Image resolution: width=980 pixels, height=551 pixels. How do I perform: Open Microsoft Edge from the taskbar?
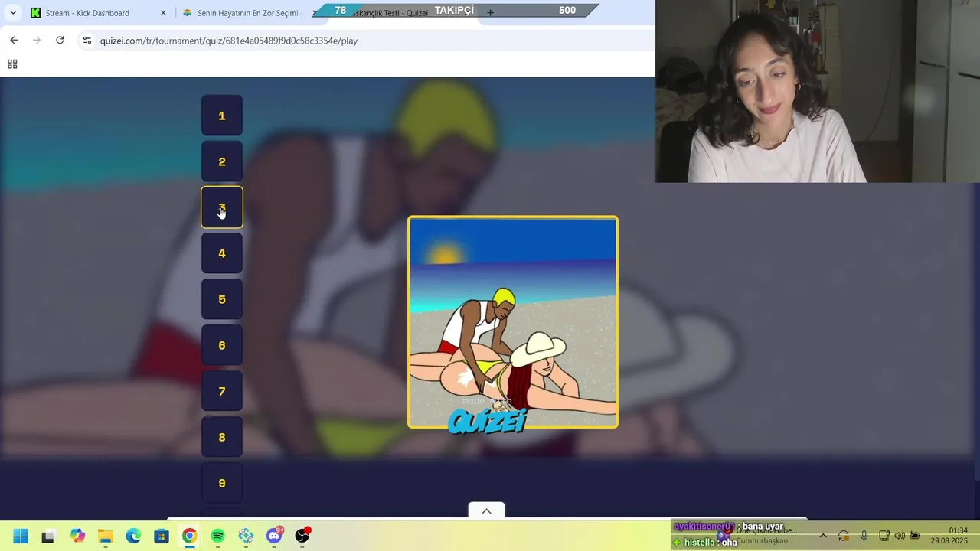coord(133,536)
